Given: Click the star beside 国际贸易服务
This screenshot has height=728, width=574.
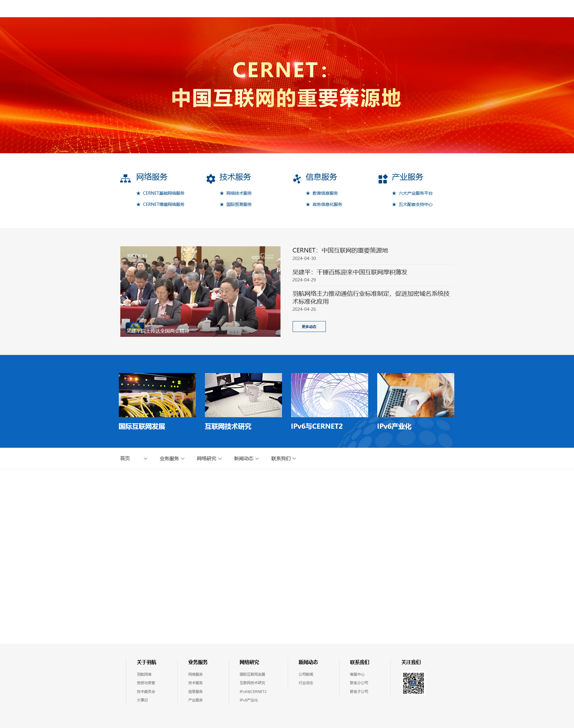Looking at the screenshot, I should point(222,204).
